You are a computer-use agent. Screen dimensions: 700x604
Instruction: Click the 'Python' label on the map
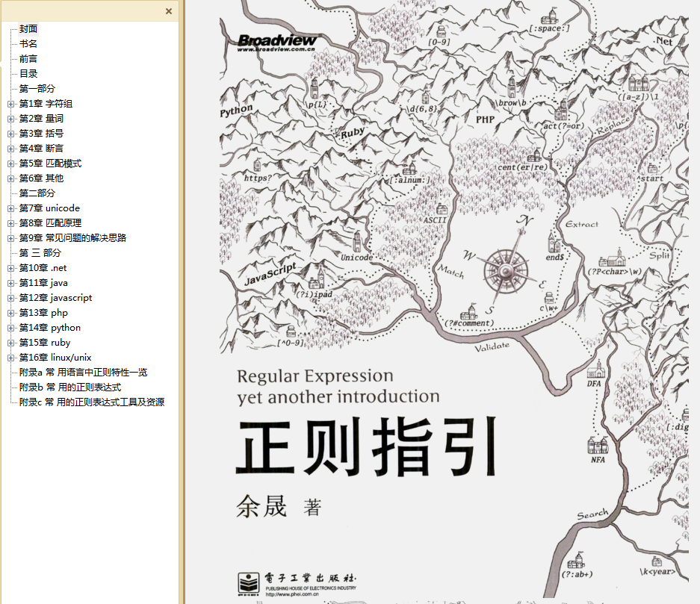[x=236, y=110]
